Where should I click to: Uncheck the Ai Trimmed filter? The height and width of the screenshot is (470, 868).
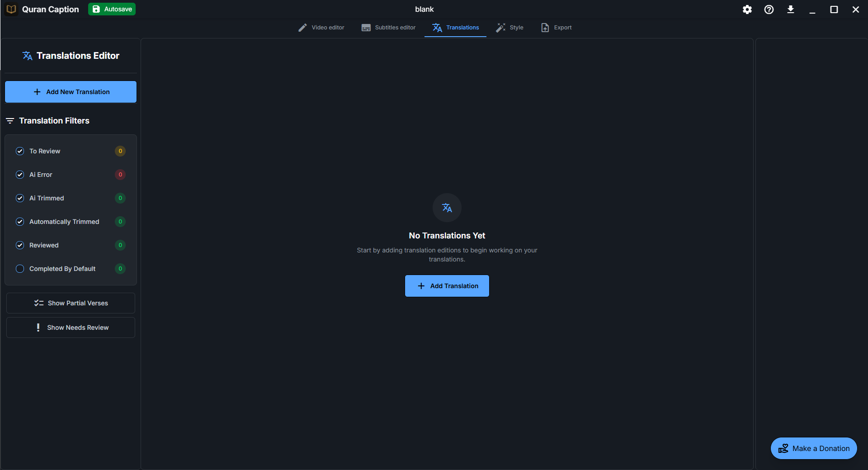tap(20, 198)
